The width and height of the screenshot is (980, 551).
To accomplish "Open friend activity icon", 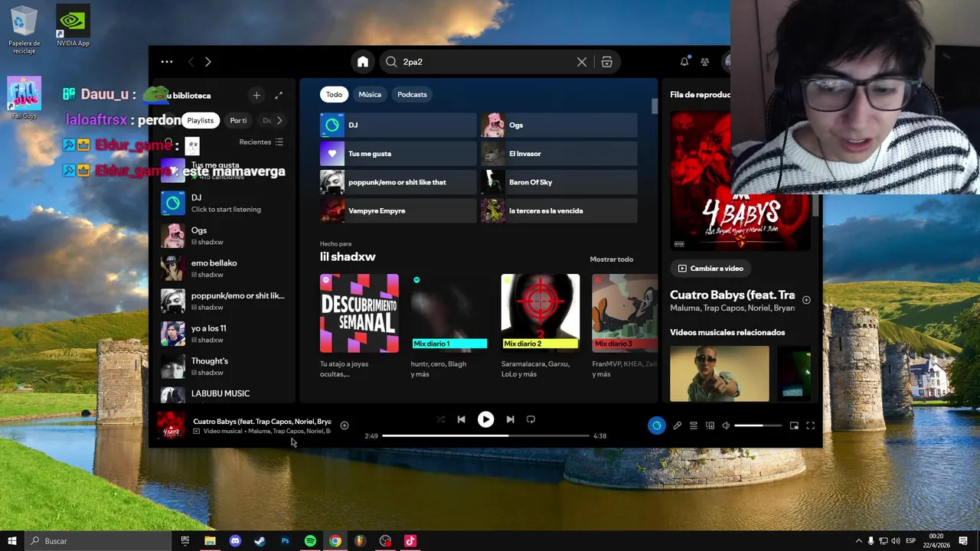I will click(x=705, y=62).
